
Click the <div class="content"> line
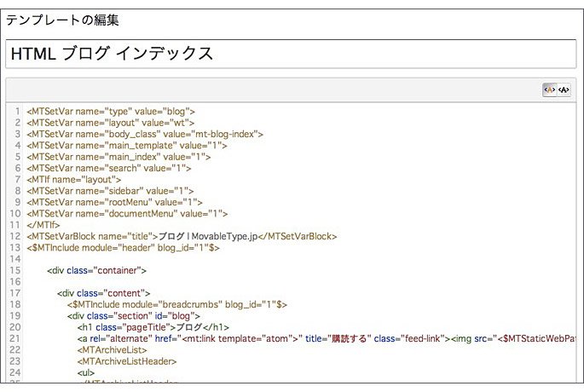103,293
